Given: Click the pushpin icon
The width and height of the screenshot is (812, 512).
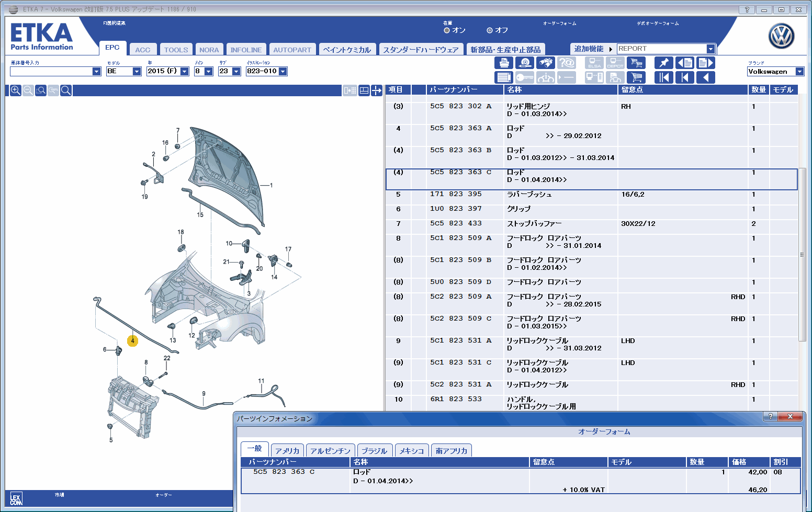Looking at the screenshot, I should click(x=664, y=63).
